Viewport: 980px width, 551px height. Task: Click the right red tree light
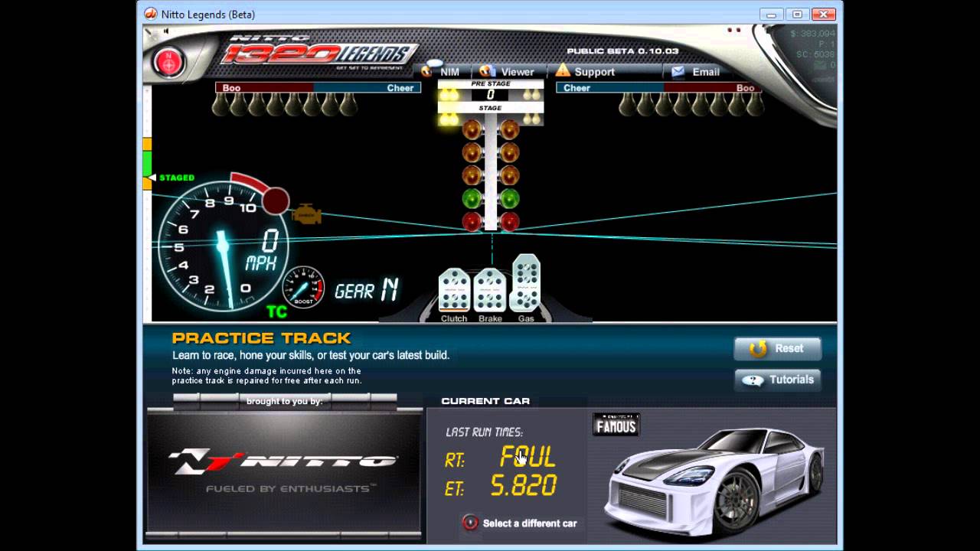click(x=509, y=222)
